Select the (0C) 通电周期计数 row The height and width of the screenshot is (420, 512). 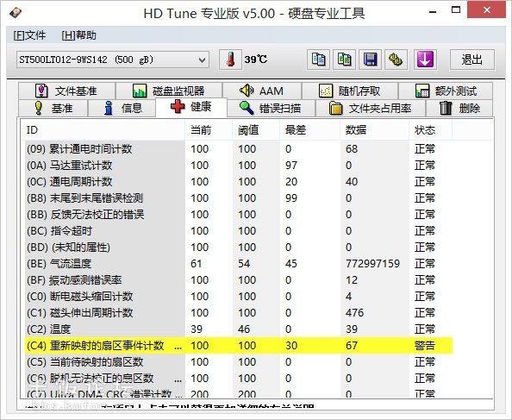click(239, 182)
